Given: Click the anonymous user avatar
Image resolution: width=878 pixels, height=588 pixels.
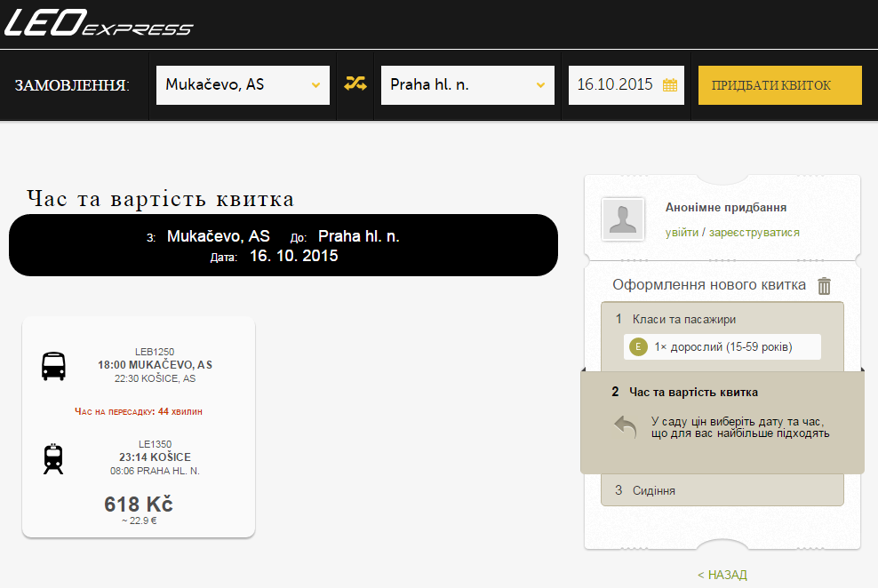Looking at the screenshot, I should pos(623,219).
